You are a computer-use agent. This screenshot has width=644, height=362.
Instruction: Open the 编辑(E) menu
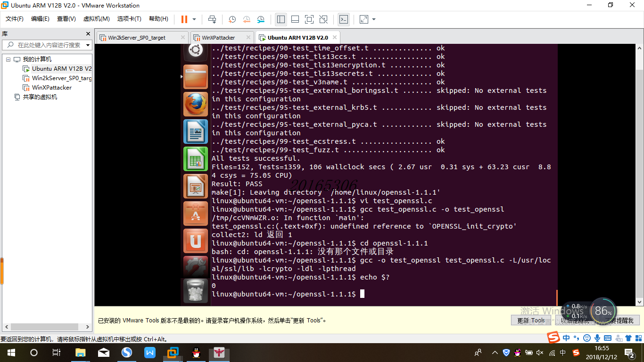click(40, 19)
